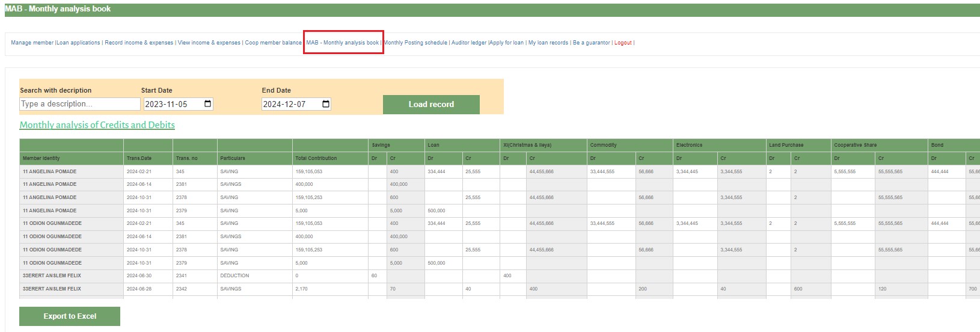Go to Loan applications page
980x332 pixels.
tap(78, 43)
